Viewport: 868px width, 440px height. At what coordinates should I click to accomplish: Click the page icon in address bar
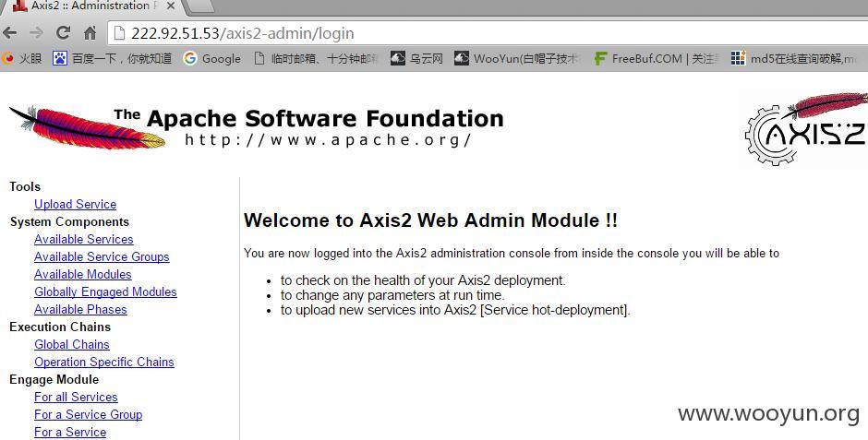coord(119,33)
